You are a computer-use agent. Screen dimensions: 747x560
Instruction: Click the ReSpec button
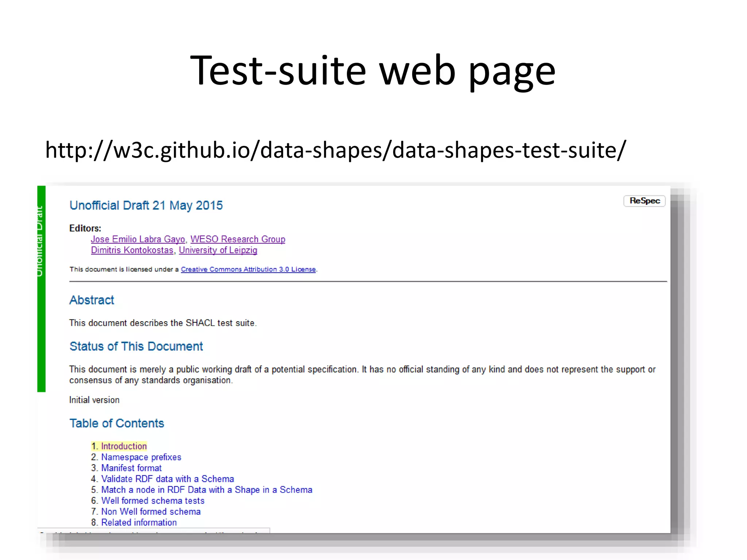[x=644, y=201]
